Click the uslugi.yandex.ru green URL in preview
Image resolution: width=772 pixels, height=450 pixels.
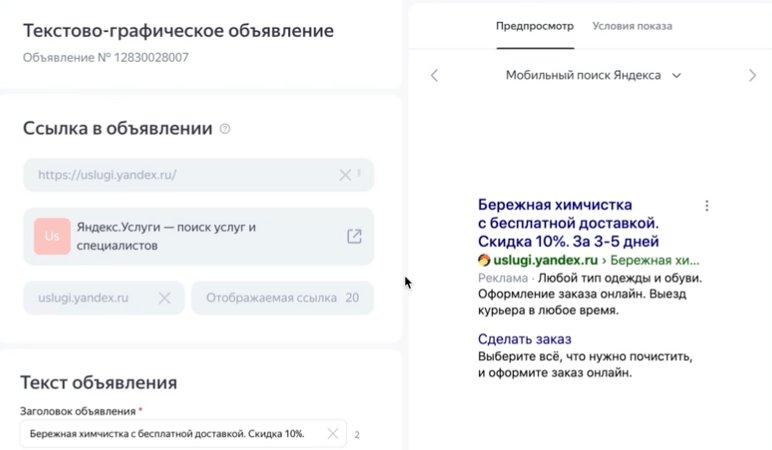[546, 260]
